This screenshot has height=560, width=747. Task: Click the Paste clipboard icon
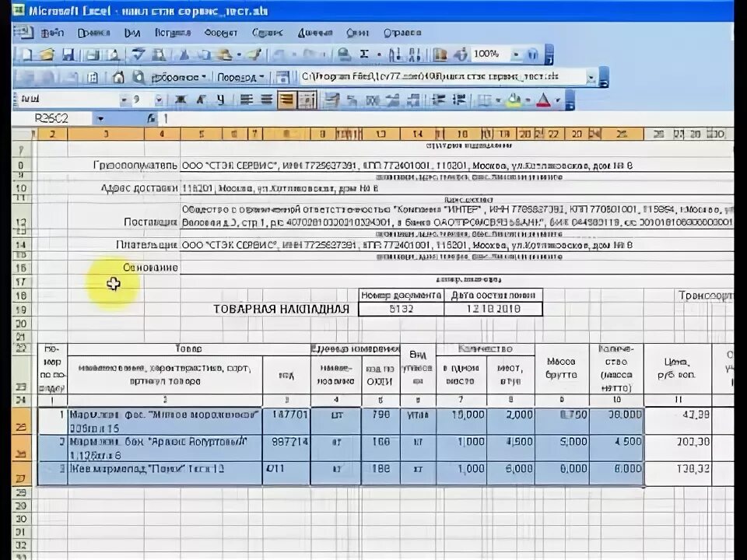tap(226, 54)
